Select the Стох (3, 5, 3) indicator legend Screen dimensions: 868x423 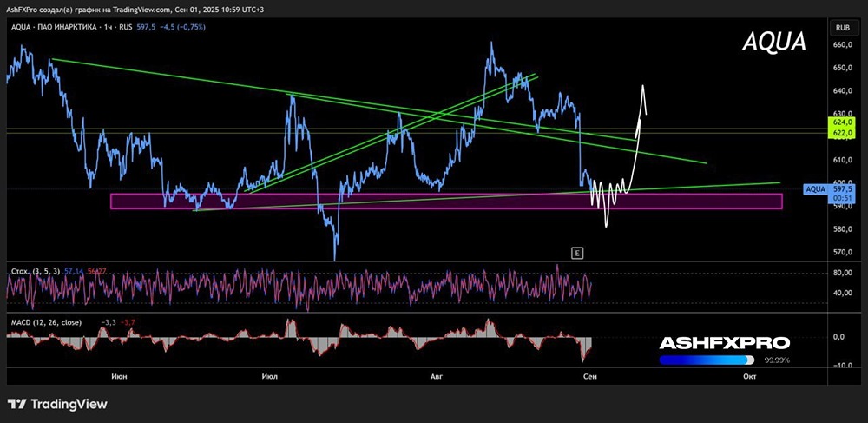[x=36, y=271]
